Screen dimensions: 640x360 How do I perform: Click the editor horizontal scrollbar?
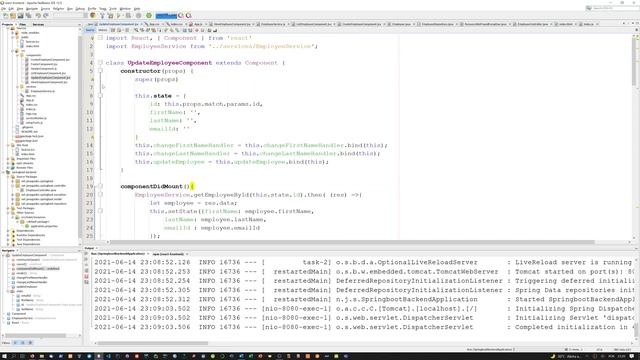[x=351, y=242]
